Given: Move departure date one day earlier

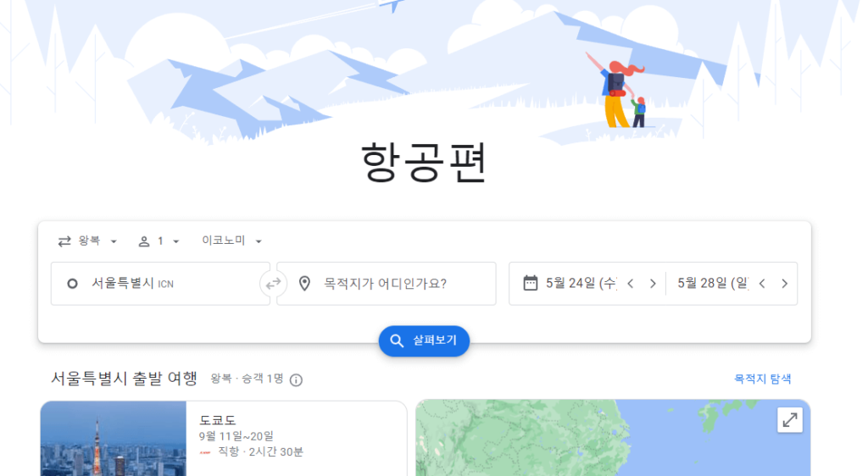Looking at the screenshot, I should [x=631, y=284].
